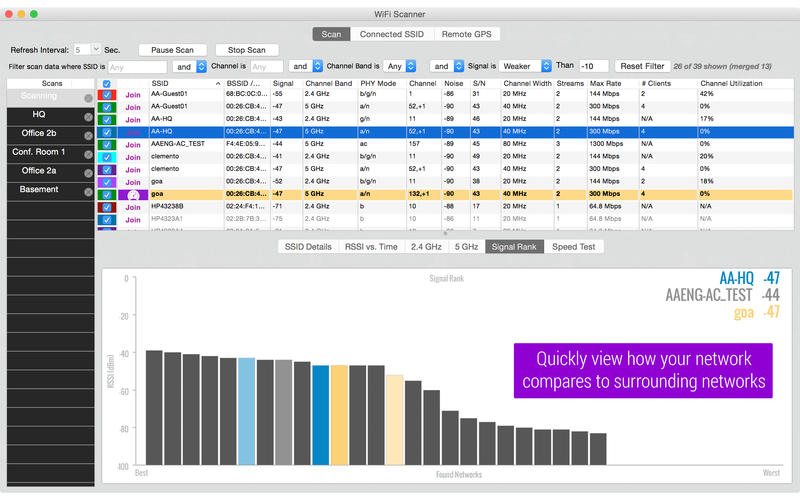Image resolution: width=800 pixels, height=500 pixels.
Task: Uncheck the HP43238B network checkbox
Action: point(107,206)
